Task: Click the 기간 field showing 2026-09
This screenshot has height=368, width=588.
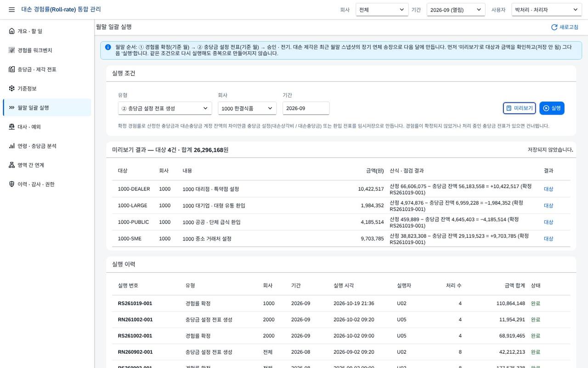Action: pyautogui.click(x=306, y=109)
